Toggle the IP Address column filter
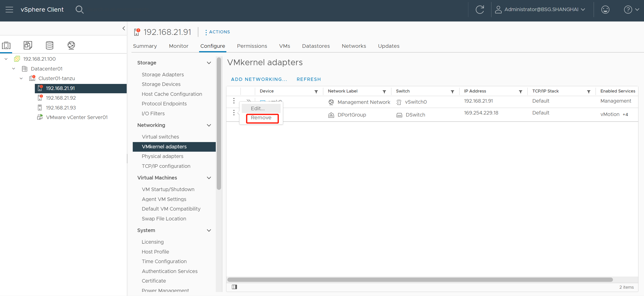Image resolution: width=644 pixels, height=296 pixels. point(520,91)
